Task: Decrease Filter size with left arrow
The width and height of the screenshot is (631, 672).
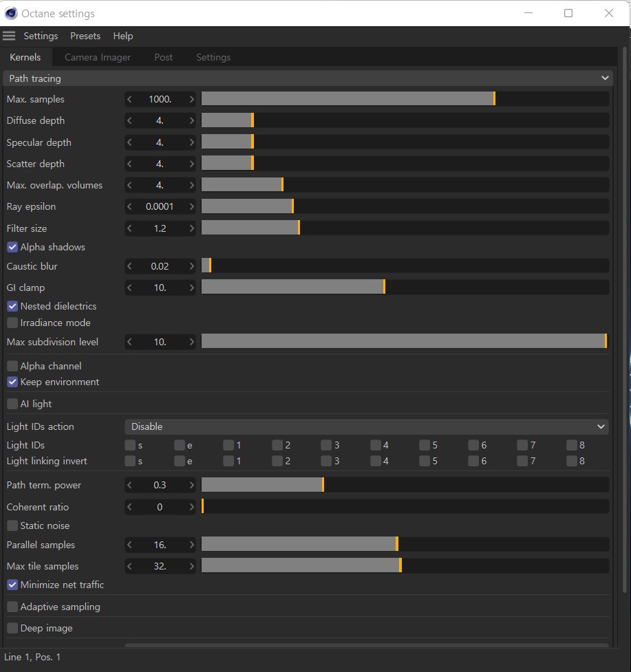Action: pyautogui.click(x=129, y=228)
